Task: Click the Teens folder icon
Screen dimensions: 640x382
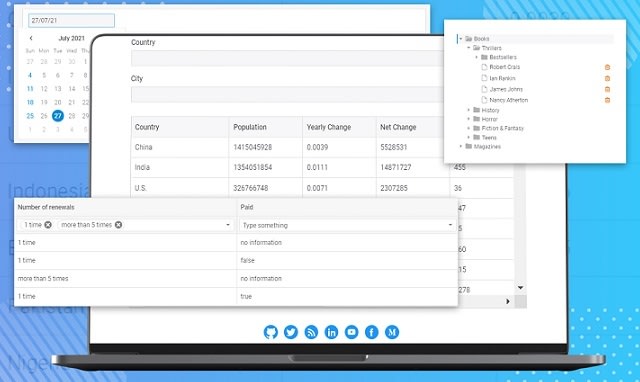Action: [476, 137]
